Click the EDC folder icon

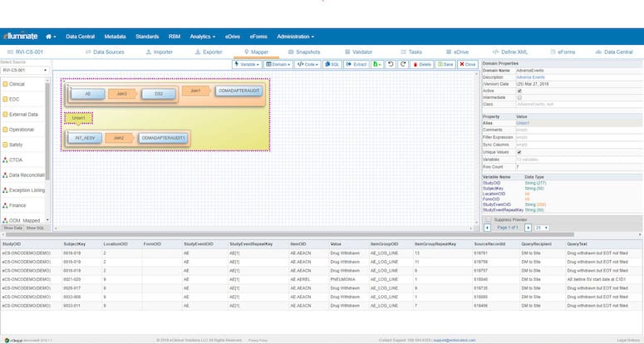5,100
